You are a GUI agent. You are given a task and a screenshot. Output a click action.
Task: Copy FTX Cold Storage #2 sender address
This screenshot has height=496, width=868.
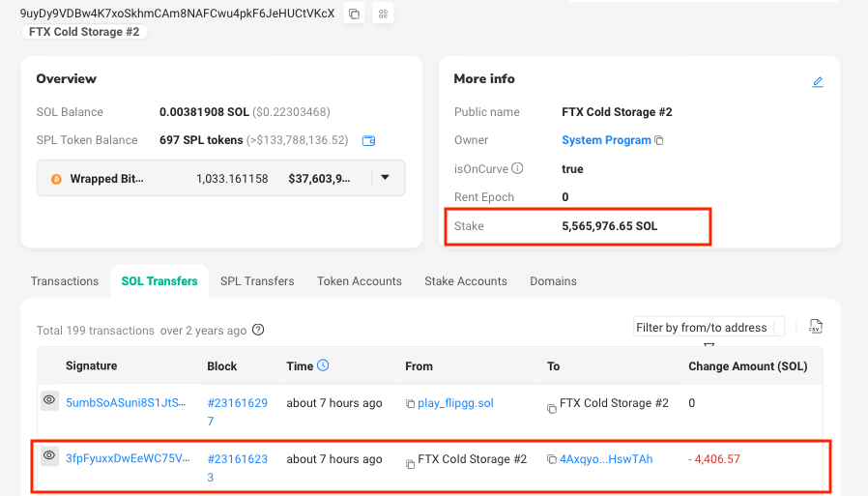tap(410, 464)
